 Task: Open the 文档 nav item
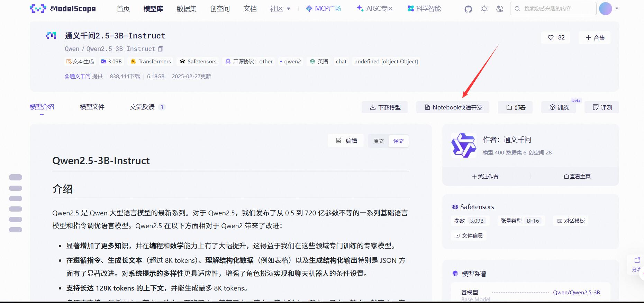point(250,9)
